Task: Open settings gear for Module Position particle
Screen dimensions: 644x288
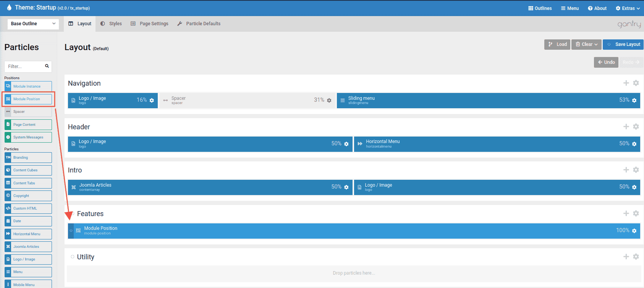Action: point(634,231)
